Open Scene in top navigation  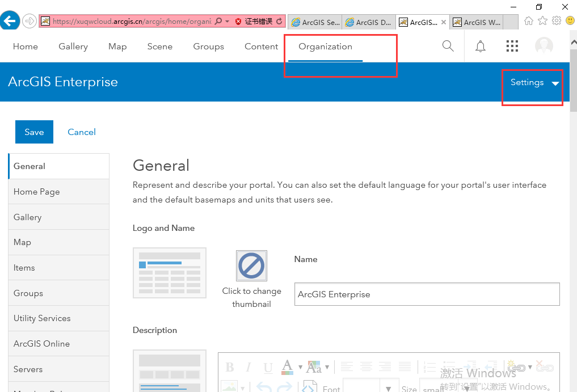pyautogui.click(x=159, y=47)
